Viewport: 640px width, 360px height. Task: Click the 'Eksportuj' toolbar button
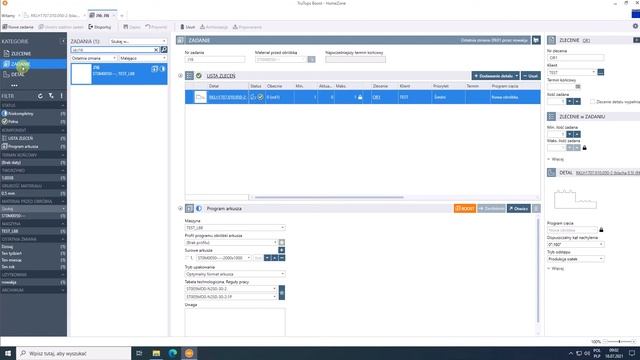click(100, 27)
